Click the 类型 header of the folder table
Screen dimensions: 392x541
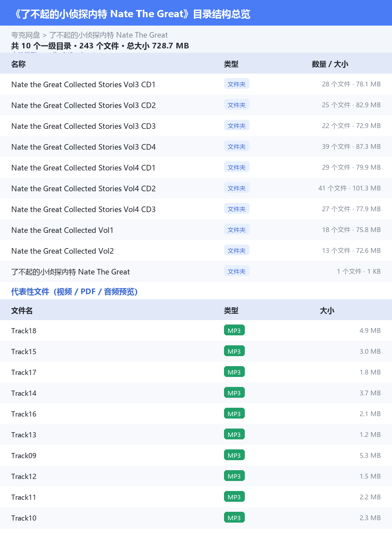[231, 64]
